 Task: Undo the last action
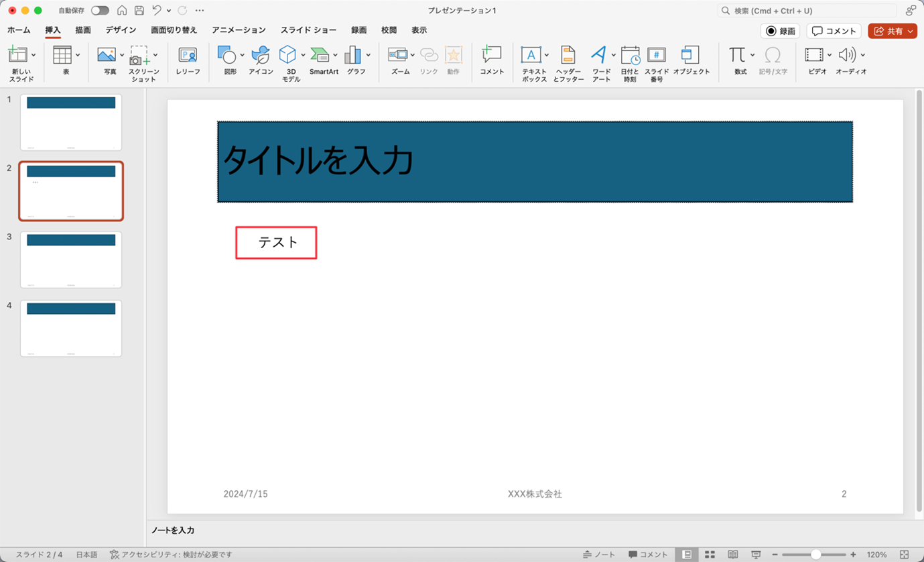[157, 11]
